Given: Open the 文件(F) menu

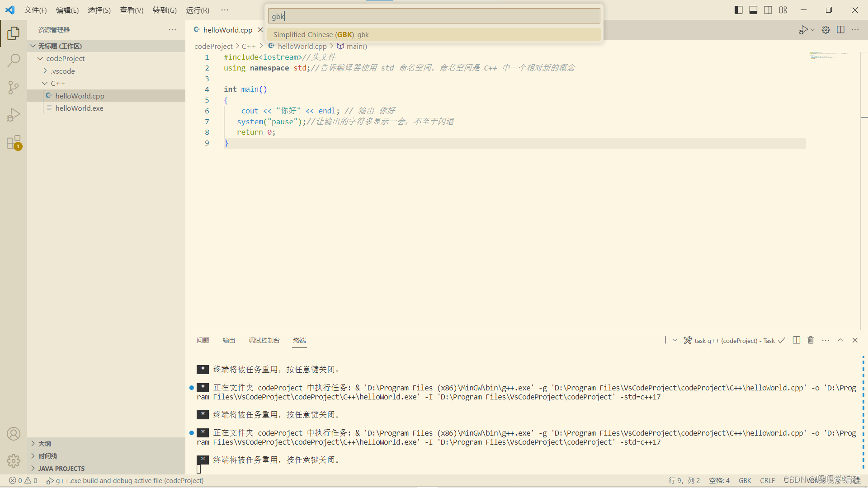Looking at the screenshot, I should pos(35,10).
